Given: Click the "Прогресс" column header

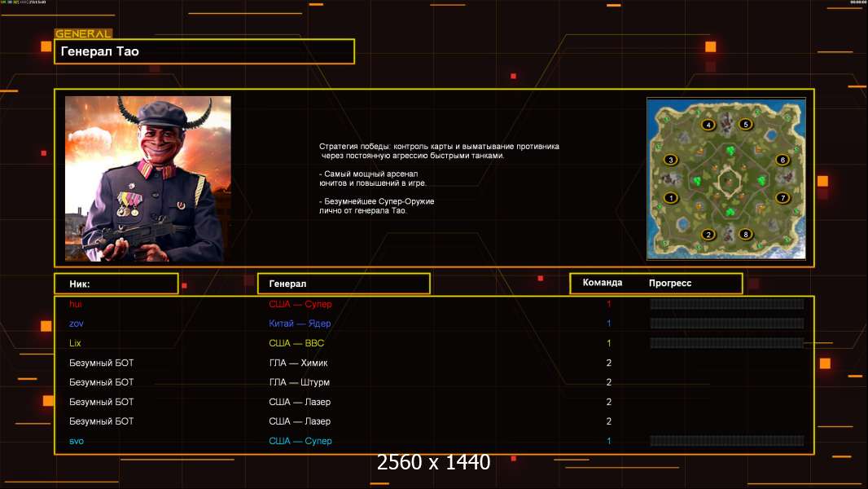Looking at the screenshot, I should pyautogui.click(x=670, y=283).
